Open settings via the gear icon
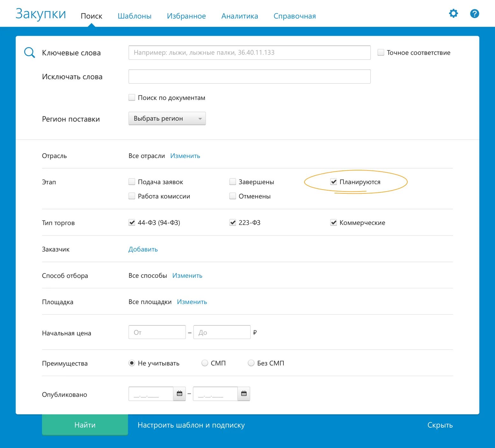The height and width of the screenshot is (448, 495). click(x=453, y=13)
